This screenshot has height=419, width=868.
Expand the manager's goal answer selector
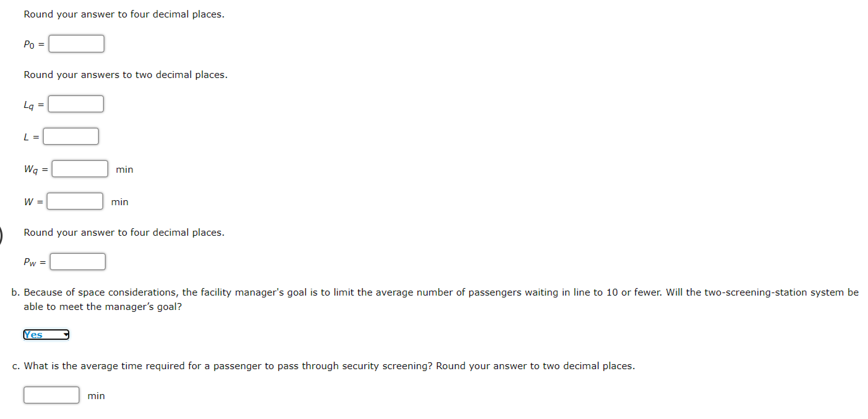tap(46, 334)
